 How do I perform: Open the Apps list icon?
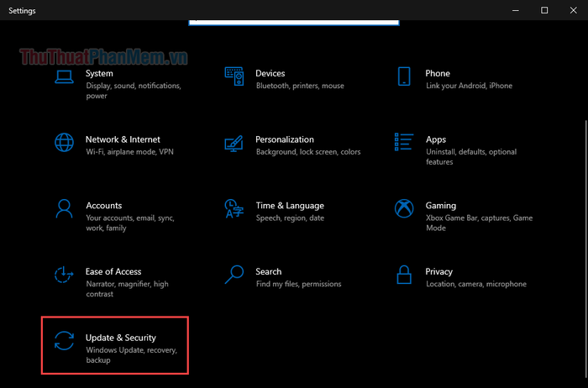[404, 142]
